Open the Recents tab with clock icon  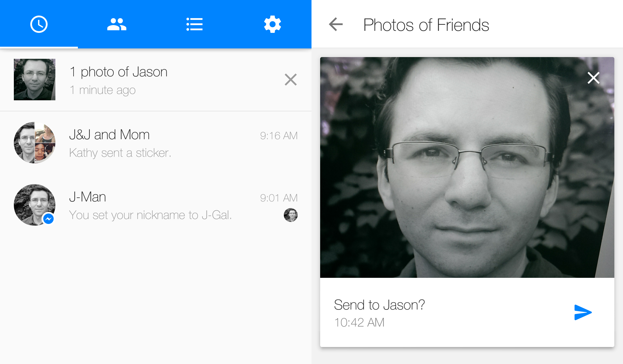39,24
